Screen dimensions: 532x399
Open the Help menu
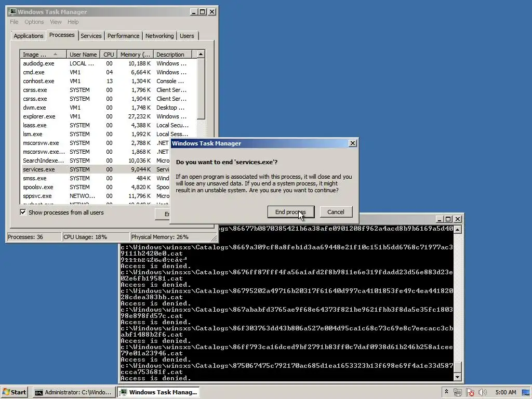[73, 22]
